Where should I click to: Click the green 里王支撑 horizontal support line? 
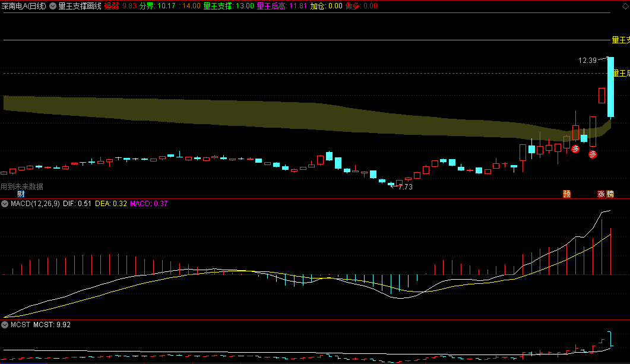click(306, 40)
